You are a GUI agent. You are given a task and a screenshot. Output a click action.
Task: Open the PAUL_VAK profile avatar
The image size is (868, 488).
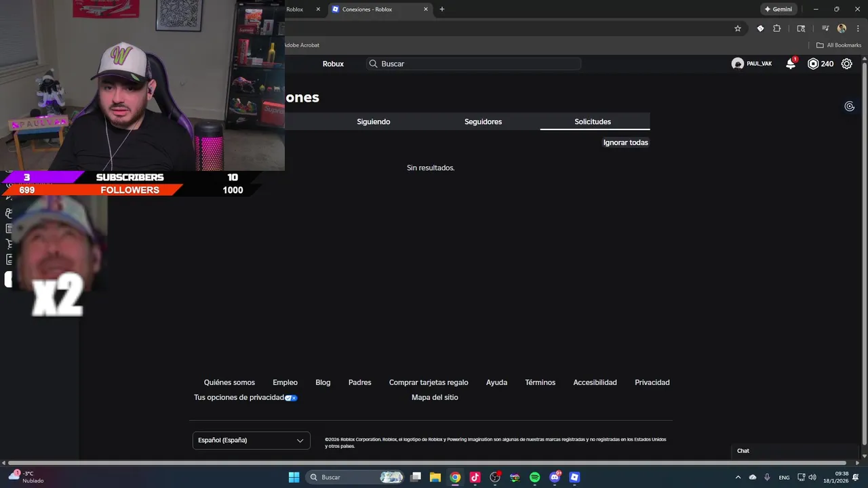738,64
